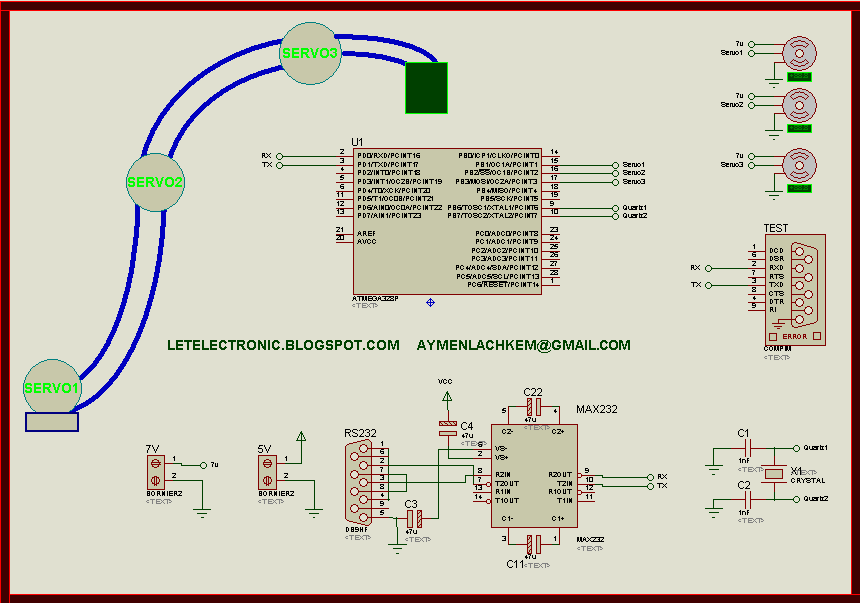Click the RX terminal wire near U1

point(280,156)
